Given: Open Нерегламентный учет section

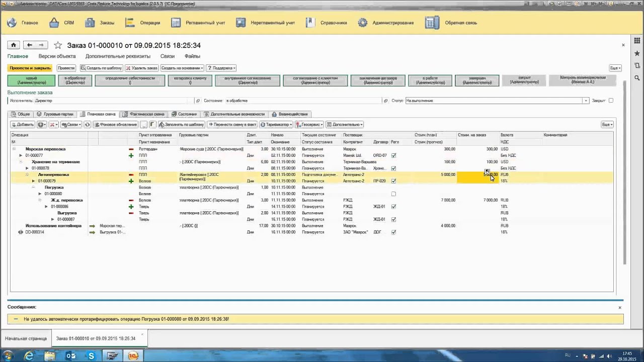Looking at the screenshot, I should coord(265,23).
